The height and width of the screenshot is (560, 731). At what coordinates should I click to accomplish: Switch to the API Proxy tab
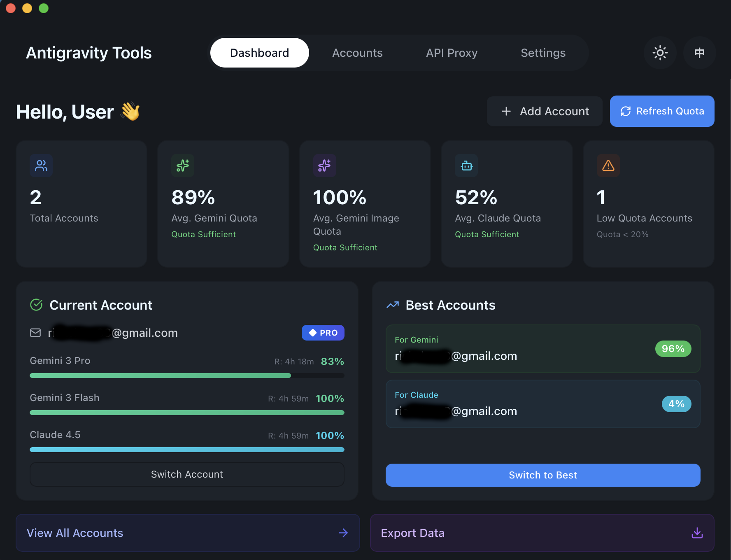point(452,53)
